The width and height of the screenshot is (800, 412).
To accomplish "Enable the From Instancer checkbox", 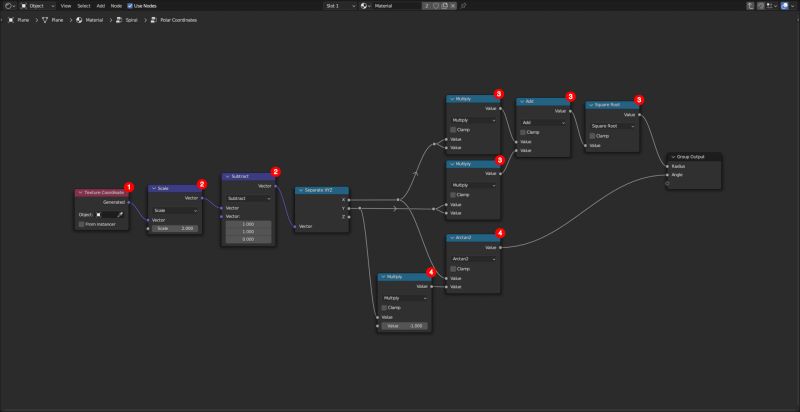I will [81, 224].
